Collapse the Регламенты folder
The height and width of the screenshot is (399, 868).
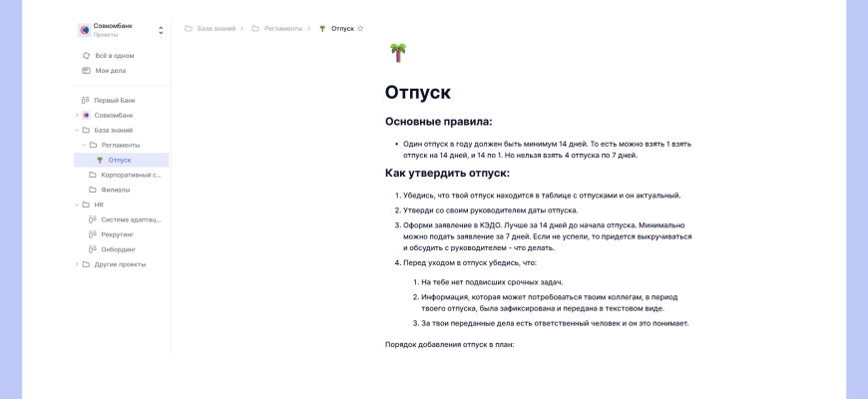click(84, 145)
